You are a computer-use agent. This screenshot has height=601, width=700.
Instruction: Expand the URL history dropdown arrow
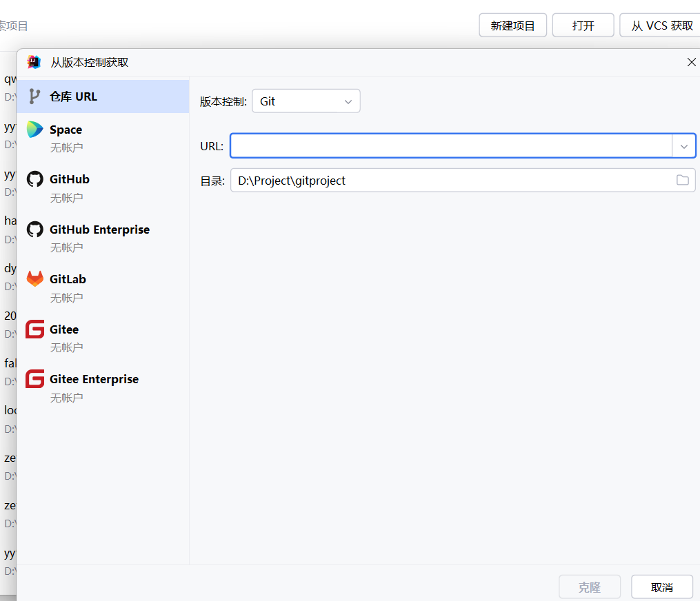pos(684,146)
